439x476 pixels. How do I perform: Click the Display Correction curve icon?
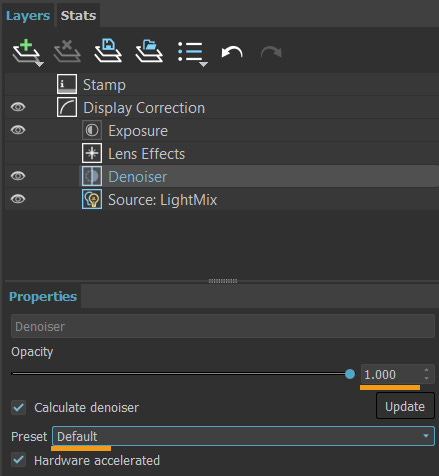pyautogui.click(x=67, y=107)
